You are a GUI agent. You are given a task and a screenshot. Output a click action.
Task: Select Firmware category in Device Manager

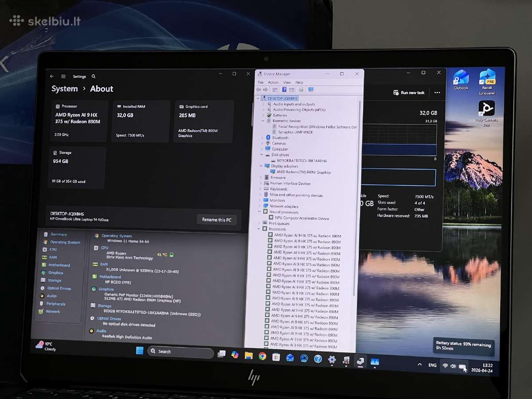[x=275, y=178]
